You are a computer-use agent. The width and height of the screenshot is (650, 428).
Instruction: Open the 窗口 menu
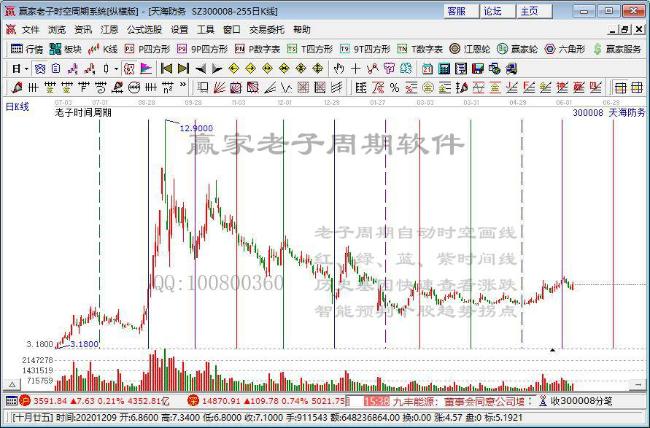click(x=232, y=30)
